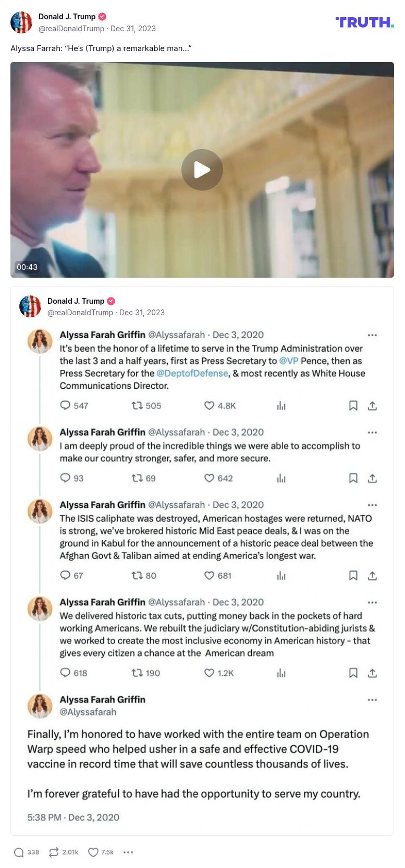Click Donald J. Trump's top profile avatar

coord(21,22)
